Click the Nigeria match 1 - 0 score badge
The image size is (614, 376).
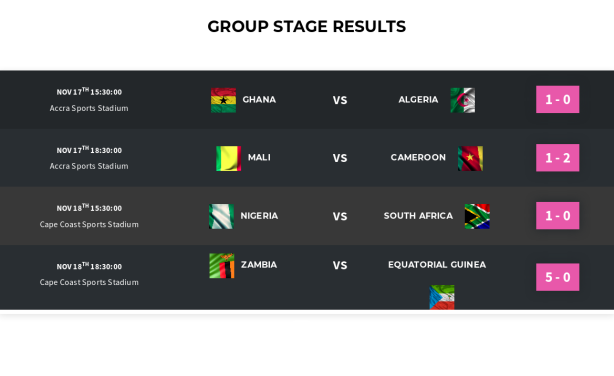pyautogui.click(x=558, y=216)
